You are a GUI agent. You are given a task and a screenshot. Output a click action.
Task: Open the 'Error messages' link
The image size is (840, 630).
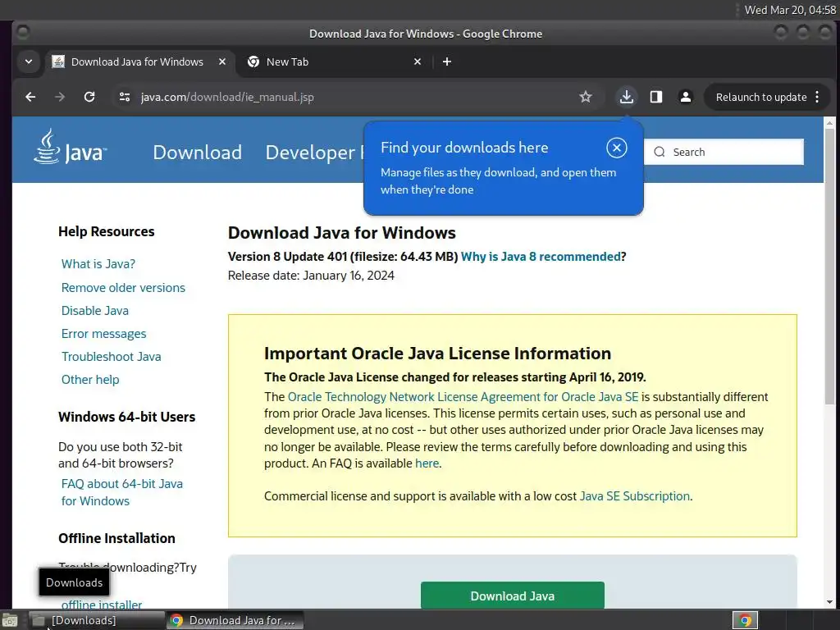click(103, 334)
